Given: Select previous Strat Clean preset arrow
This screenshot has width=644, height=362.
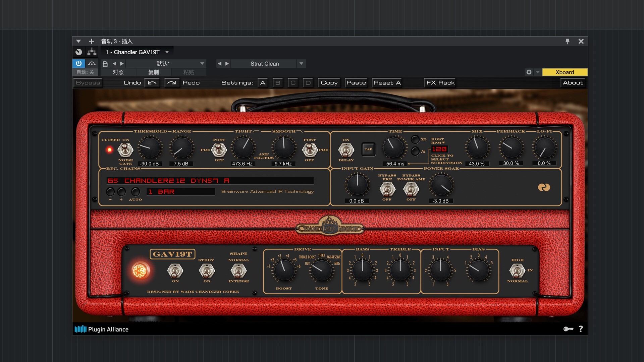Looking at the screenshot, I should (x=219, y=63).
